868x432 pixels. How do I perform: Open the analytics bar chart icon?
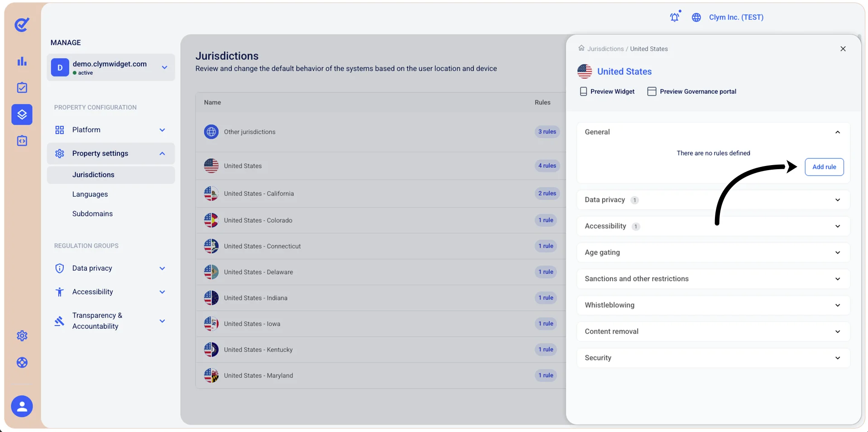(x=22, y=61)
